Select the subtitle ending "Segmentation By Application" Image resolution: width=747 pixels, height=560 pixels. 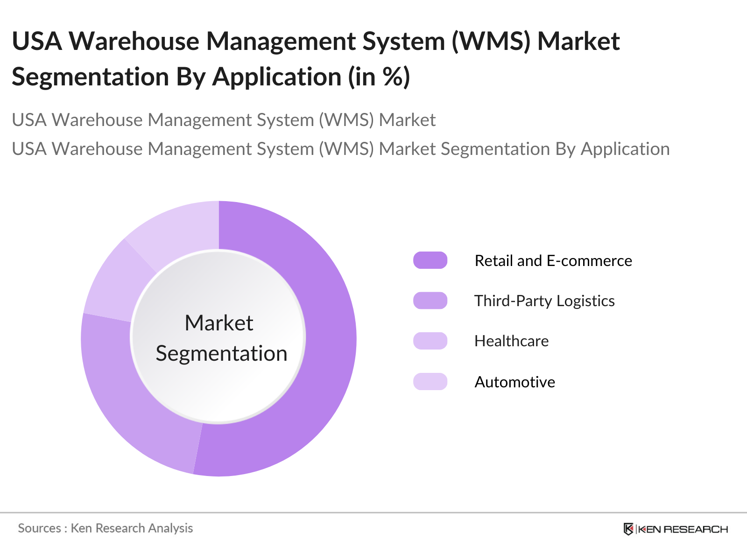(x=340, y=149)
